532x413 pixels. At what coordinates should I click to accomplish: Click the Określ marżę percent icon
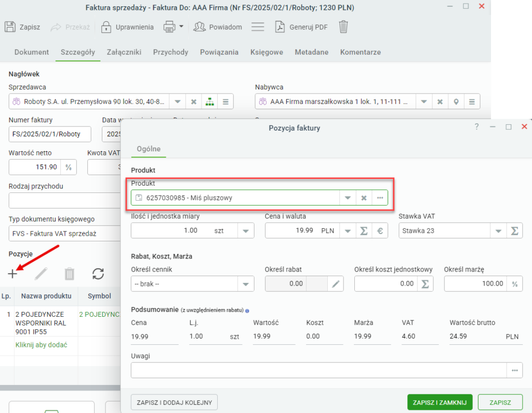[515, 284]
